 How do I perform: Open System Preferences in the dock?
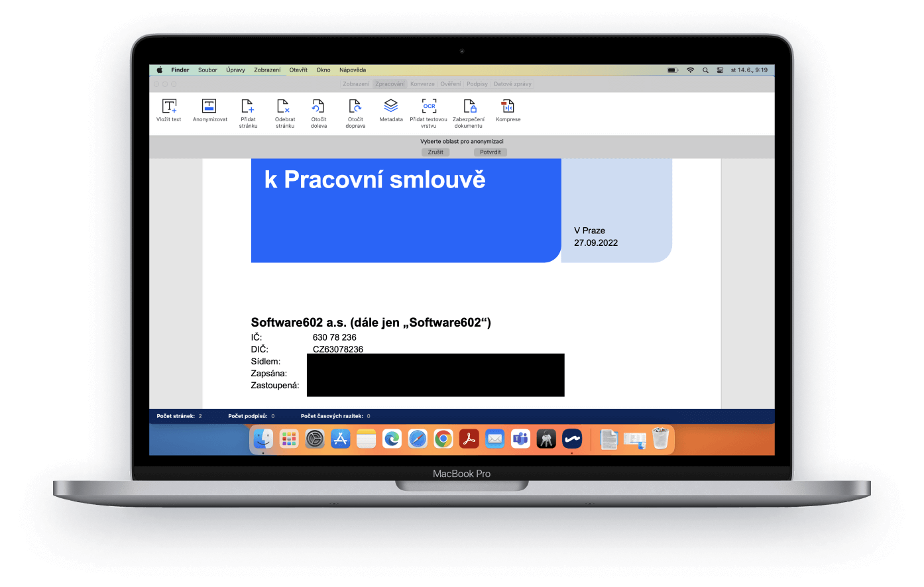point(315,439)
